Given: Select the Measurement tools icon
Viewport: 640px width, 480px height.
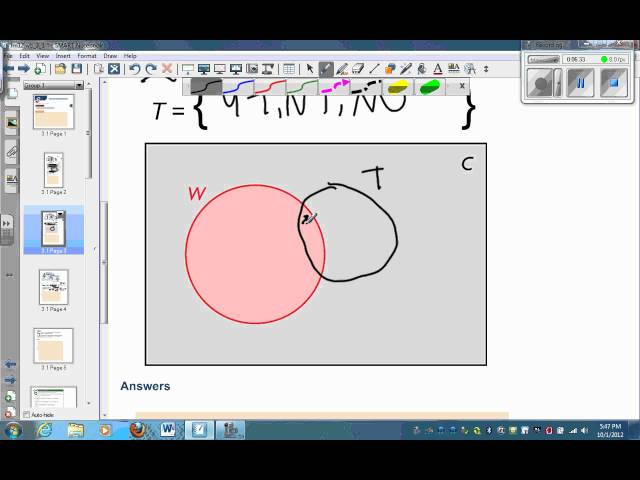Looking at the screenshot, I should pyautogui.click(x=470, y=69).
